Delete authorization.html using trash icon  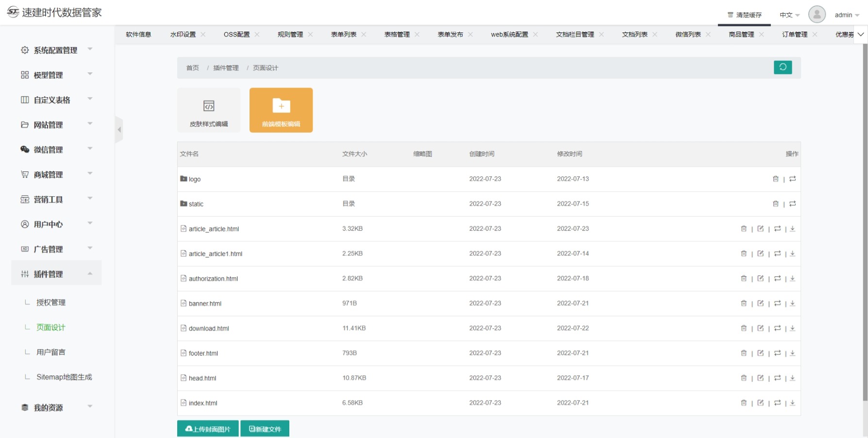tap(744, 278)
